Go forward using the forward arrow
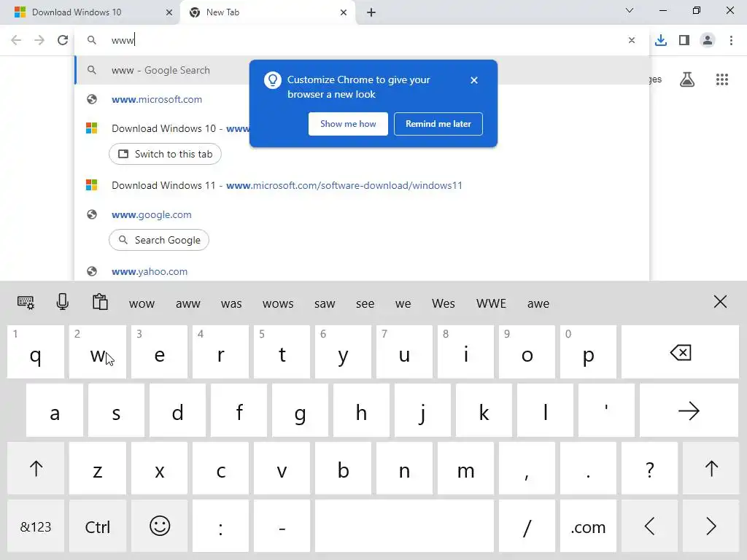The image size is (747, 560). [39, 40]
